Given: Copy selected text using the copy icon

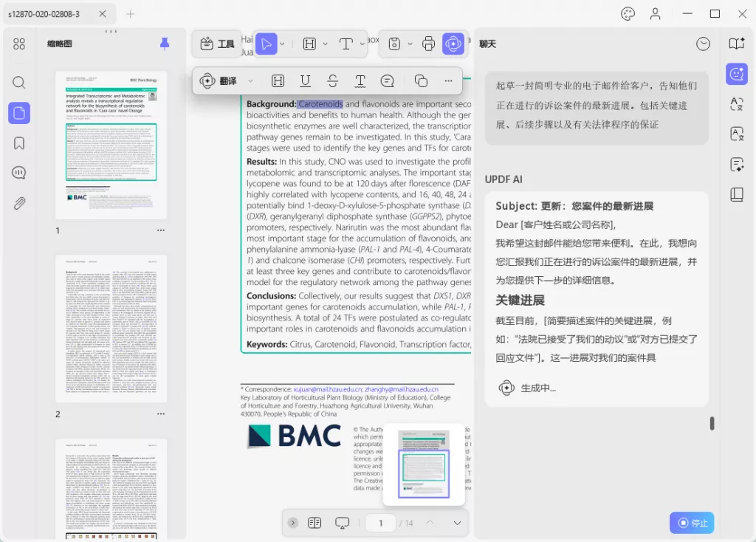Looking at the screenshot, I should pos(421,81).
